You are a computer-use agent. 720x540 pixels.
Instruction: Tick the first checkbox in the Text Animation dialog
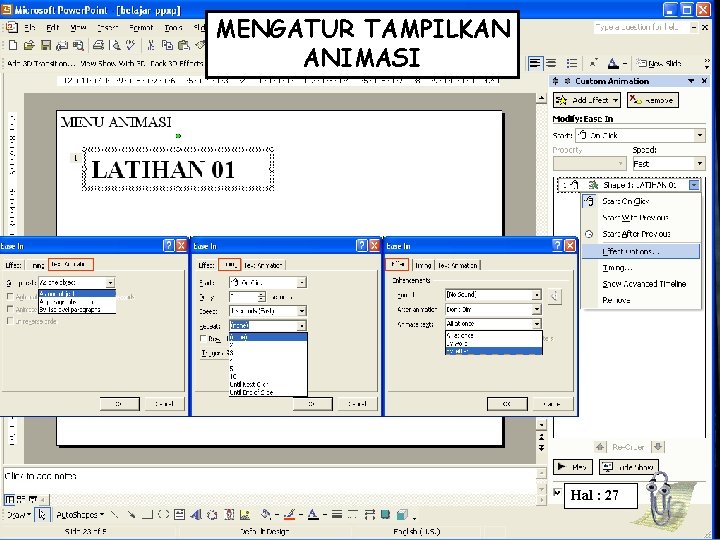[10, 297]
